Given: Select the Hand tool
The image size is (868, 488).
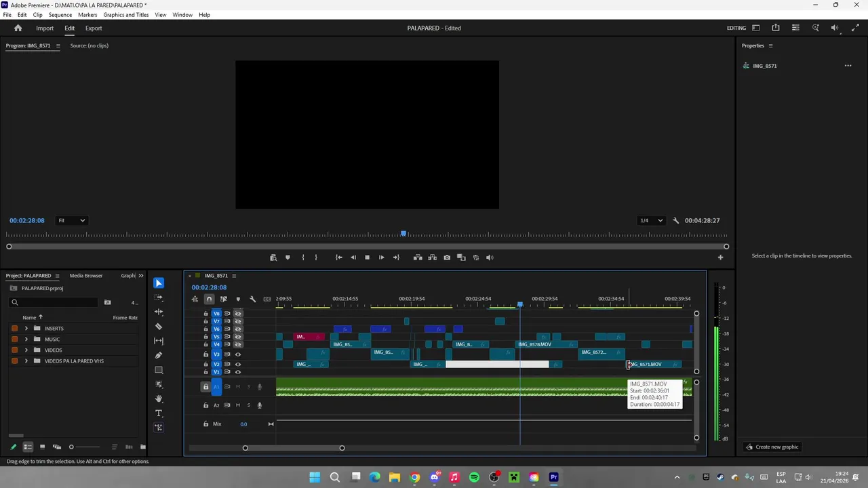Looking at the screenshot, I should [159, 399].
